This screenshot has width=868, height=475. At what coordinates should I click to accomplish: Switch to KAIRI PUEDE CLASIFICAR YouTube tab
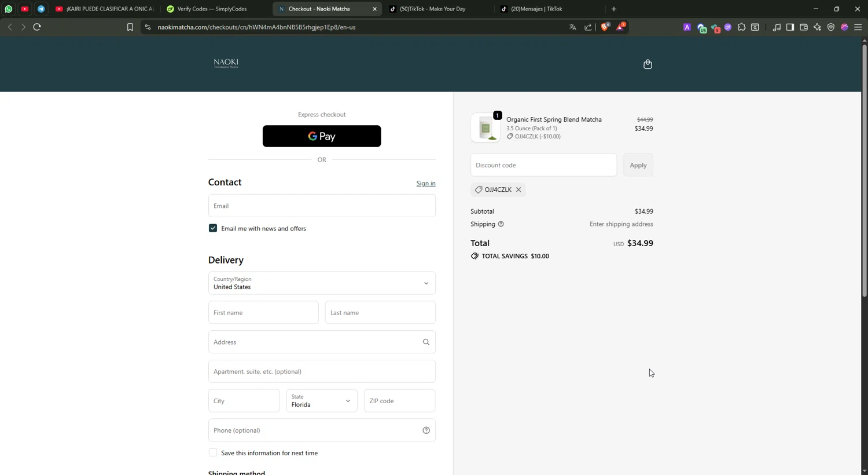tap(104, 9)
